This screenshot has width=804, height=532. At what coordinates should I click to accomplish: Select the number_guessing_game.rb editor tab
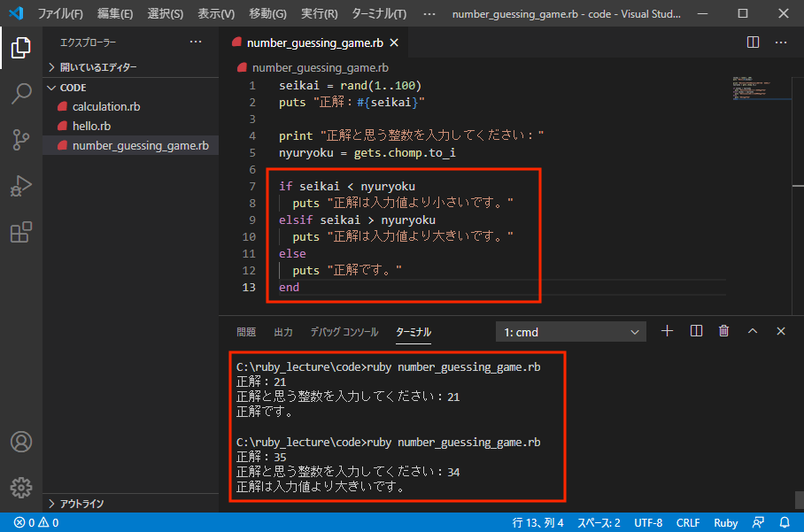(x=313, y=42)
